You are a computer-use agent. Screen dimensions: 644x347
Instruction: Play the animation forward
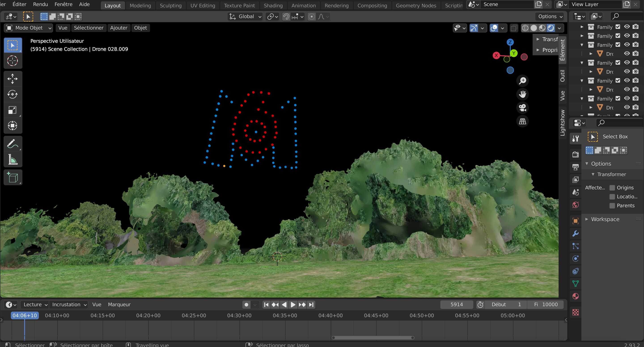[x=293, y=304]
